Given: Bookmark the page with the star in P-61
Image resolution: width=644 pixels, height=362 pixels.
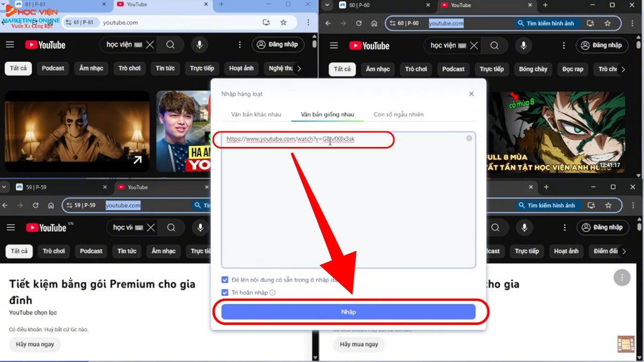Looking at the screenshot, I should coord(283,23).
